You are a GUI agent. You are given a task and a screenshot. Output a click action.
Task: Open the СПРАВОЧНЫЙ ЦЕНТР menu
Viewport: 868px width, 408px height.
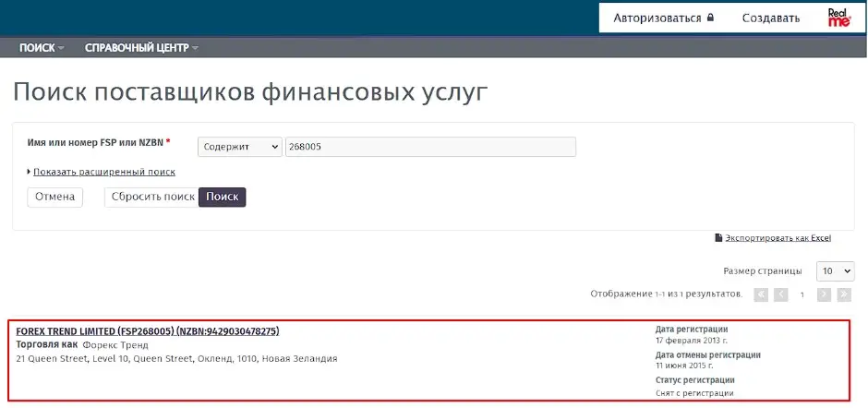point(141,48)
